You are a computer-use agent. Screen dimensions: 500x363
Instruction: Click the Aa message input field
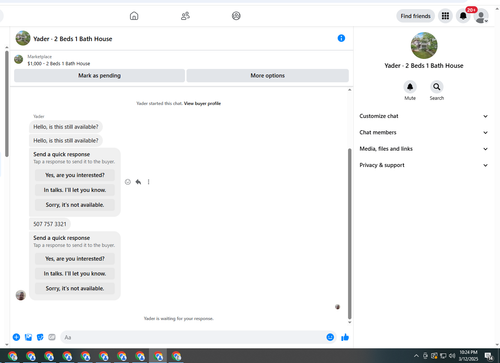click(x=193, y=337)
